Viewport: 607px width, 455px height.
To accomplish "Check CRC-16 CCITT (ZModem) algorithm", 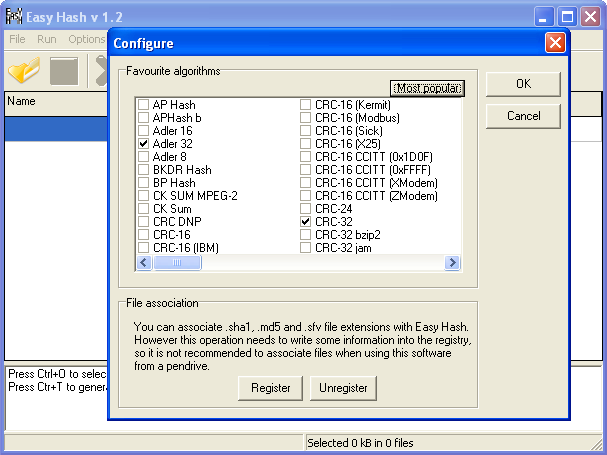I will (x=305, y=196).
